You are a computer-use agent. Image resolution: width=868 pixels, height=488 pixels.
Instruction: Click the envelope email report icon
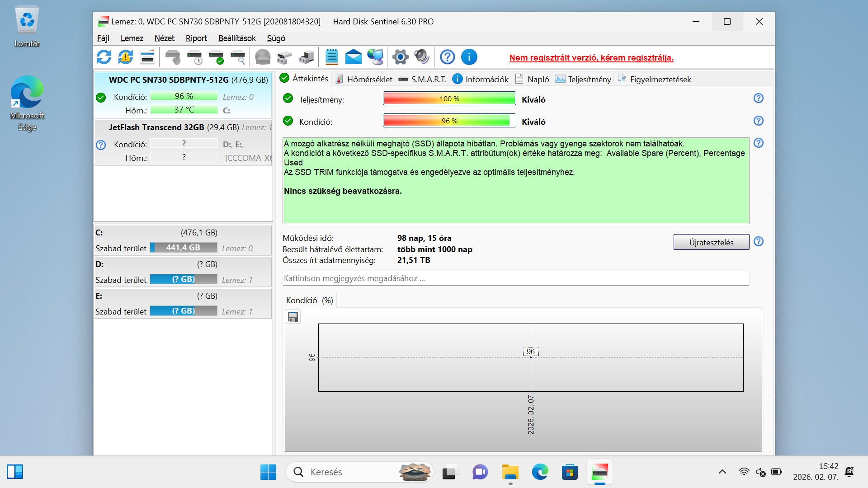pos(353,57)
